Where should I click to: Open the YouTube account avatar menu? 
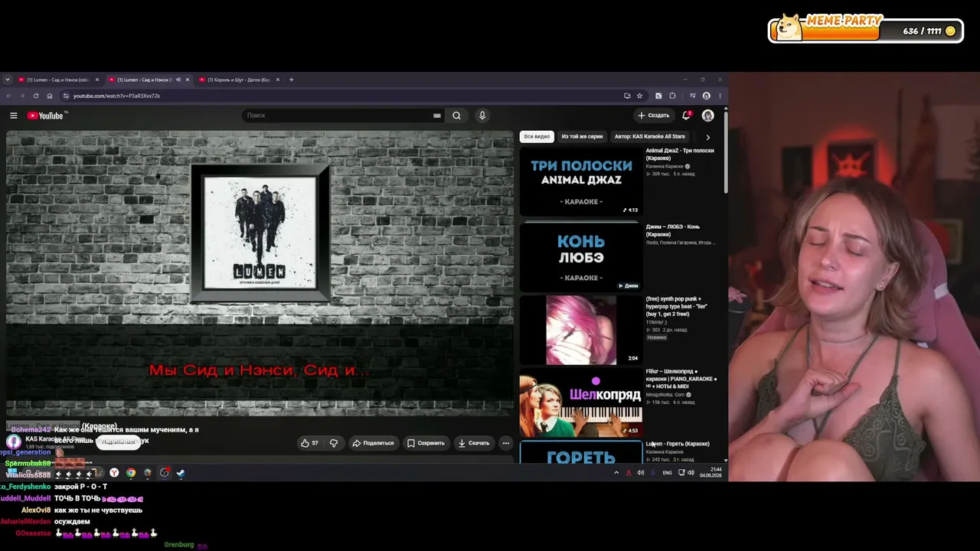click(707, 116)
